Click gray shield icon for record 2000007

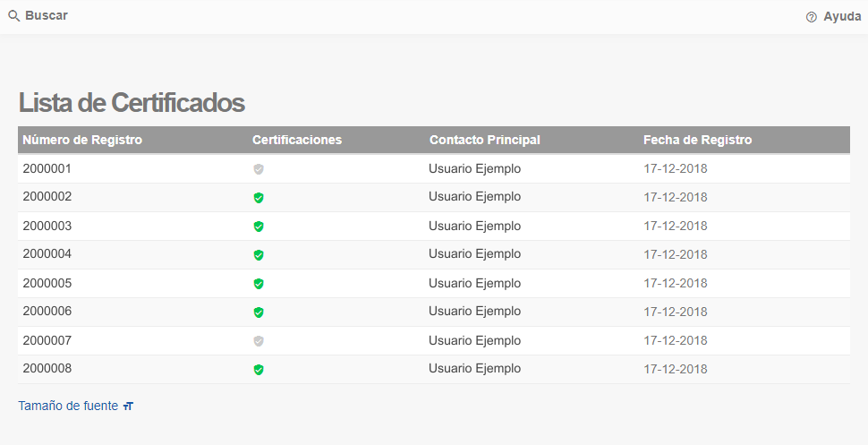pos(259,341)
